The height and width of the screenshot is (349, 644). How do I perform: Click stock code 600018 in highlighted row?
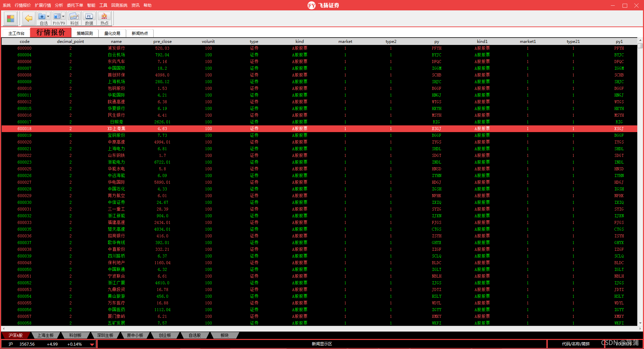[24, 129]
